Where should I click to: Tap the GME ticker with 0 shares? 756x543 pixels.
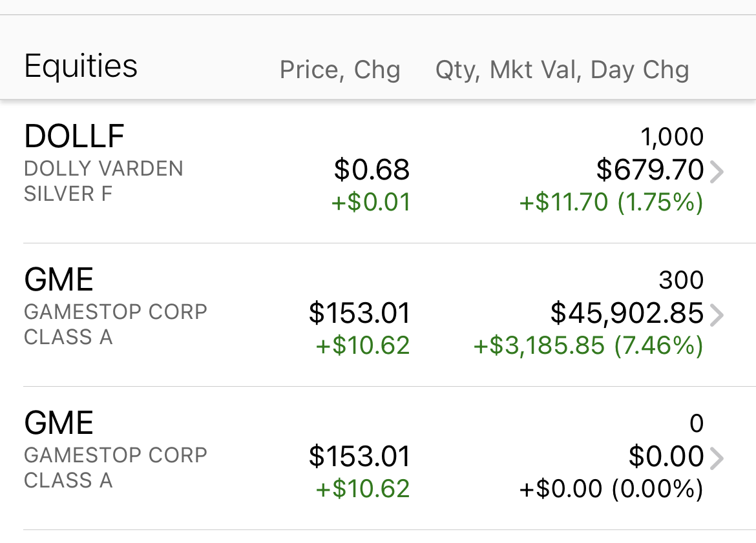click(x=59, y=422)
